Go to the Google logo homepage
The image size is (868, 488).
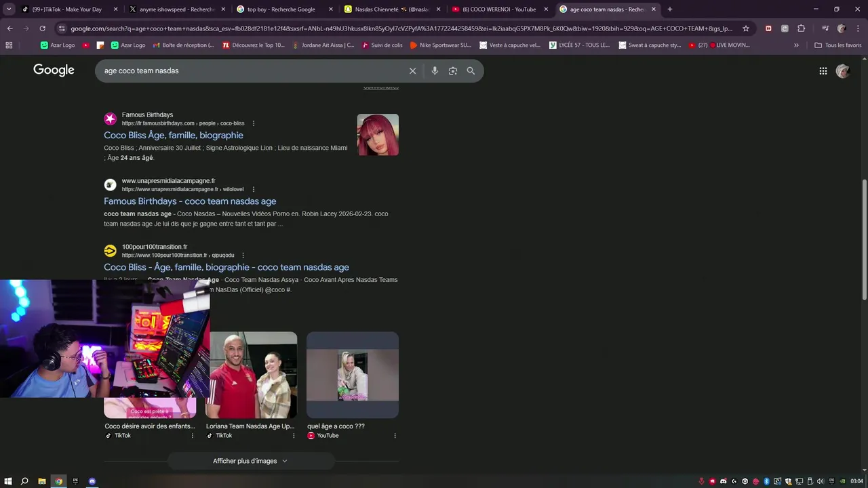[x=54, y=70]
